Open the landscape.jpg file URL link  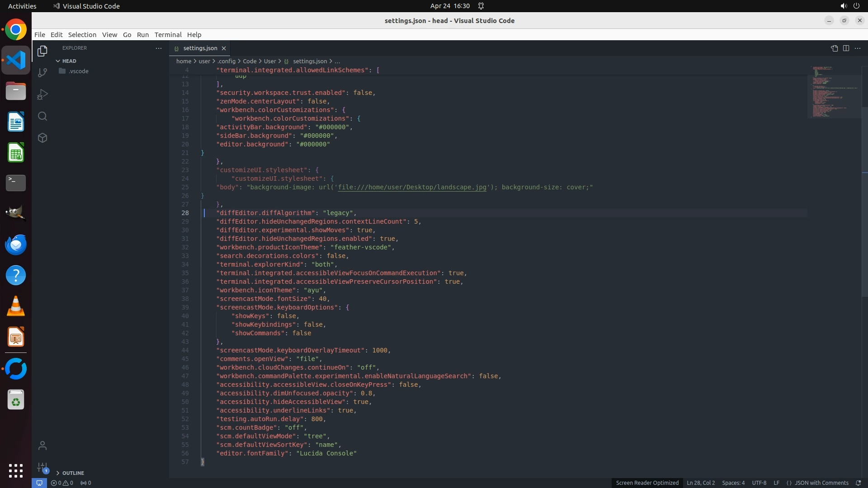click(x=412, y=187)
